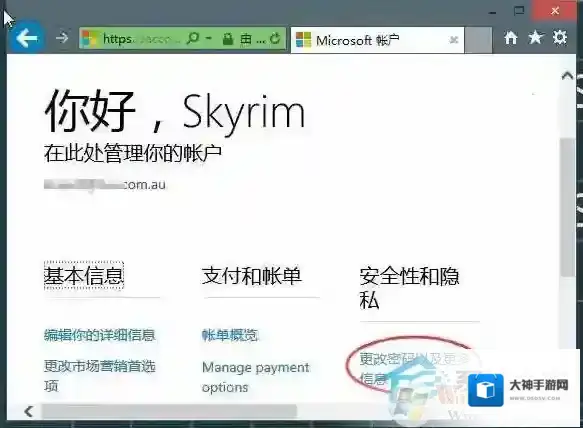Click the browser forward arrow button
Screen dimensions: 583x428
pos(62,38)
